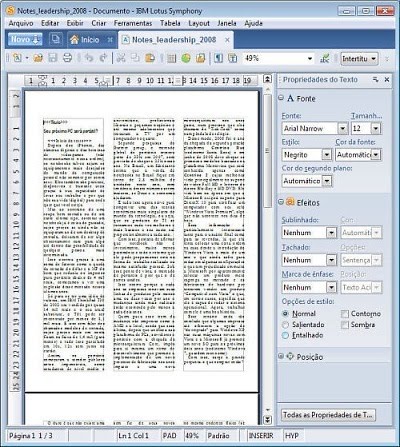This screenshot has width=400, height=447.
Task: Collapse the Fonte section
Action: pyautogui.click(x=281, y=98)
